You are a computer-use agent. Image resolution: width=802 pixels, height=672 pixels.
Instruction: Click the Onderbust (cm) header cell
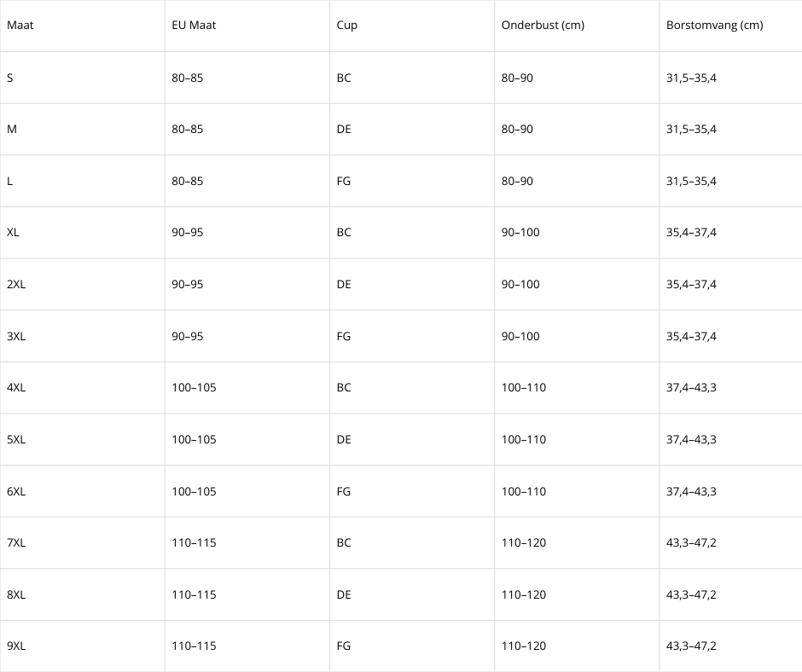coord(577,26)
